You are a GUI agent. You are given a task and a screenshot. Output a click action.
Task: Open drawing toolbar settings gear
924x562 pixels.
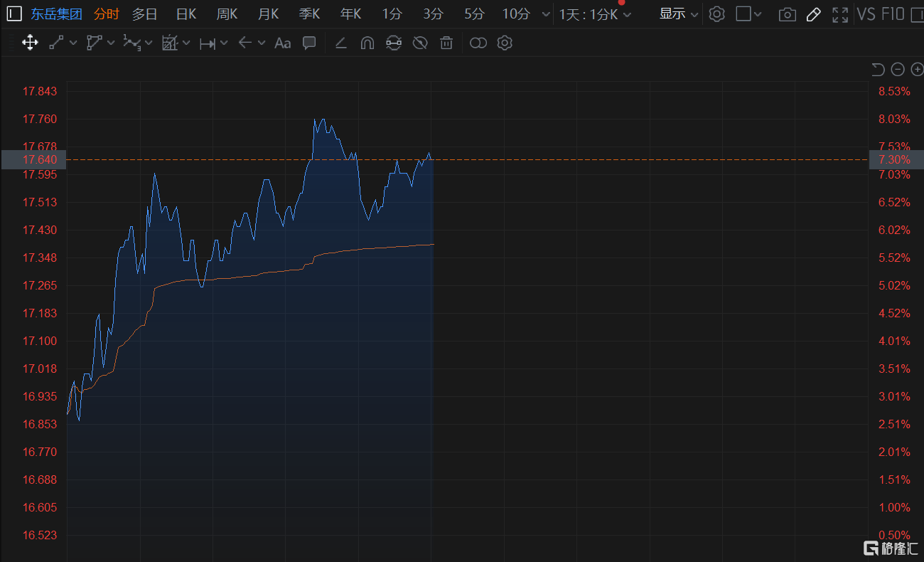(505, 43)
